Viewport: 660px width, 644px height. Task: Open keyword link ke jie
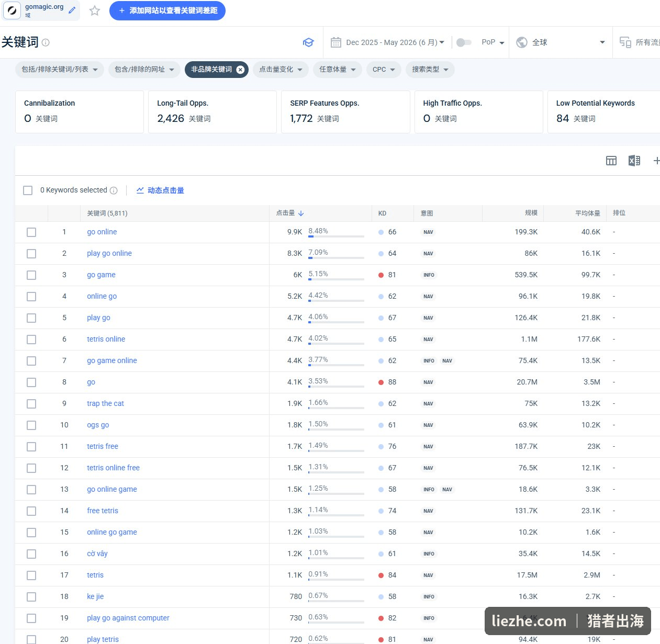(x=95, y=596)
